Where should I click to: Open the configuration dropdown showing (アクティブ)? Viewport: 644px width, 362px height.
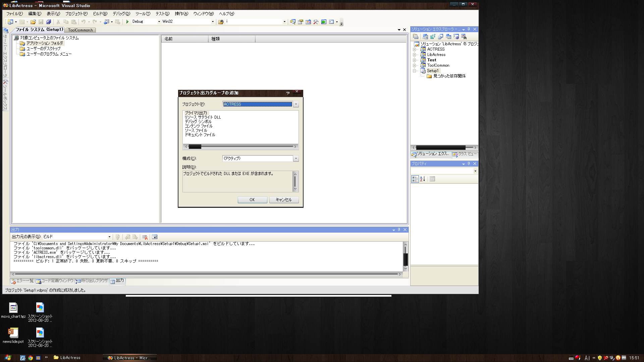(x=296, y=159)
